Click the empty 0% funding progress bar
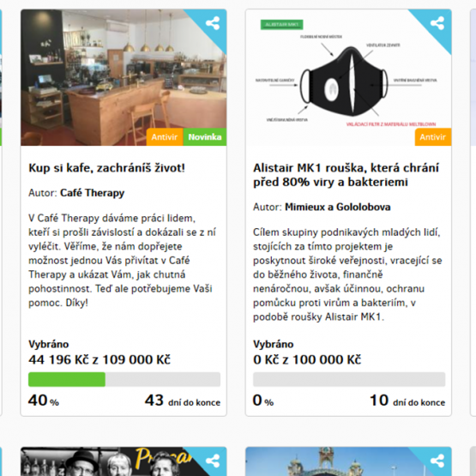This screenshot has width=476, height=476. (x=349, y=379)
